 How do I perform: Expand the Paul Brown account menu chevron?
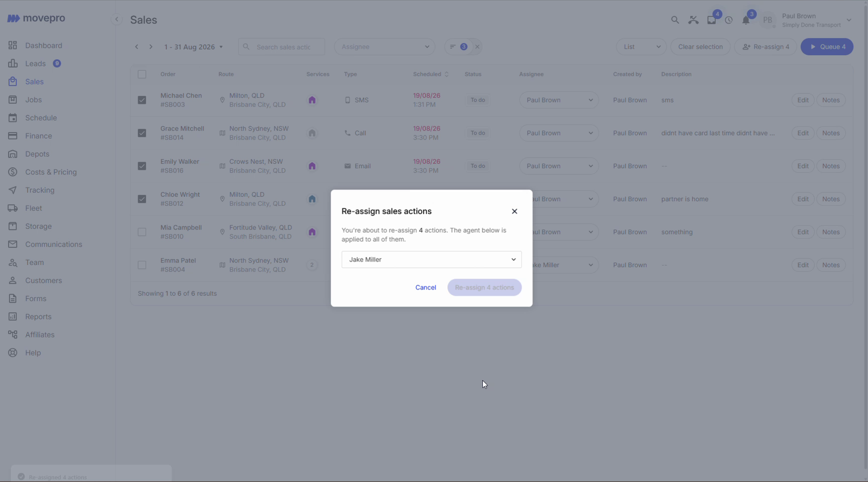coord(849,20)
